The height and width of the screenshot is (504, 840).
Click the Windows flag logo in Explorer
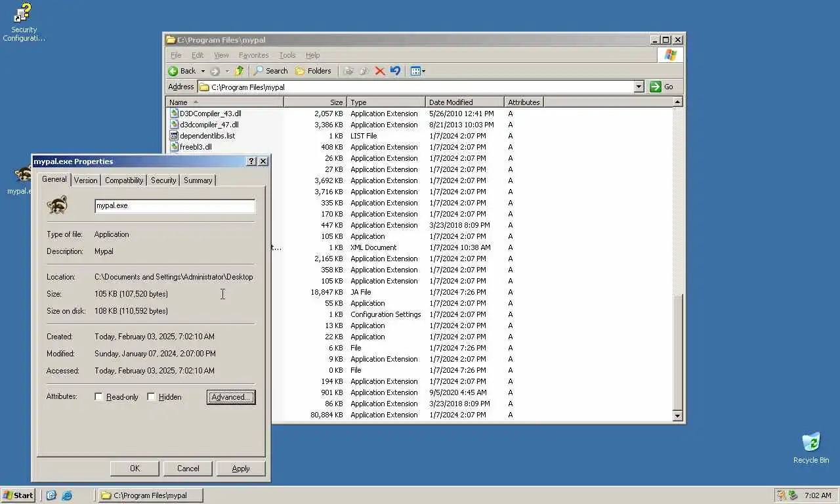point(670,55)
